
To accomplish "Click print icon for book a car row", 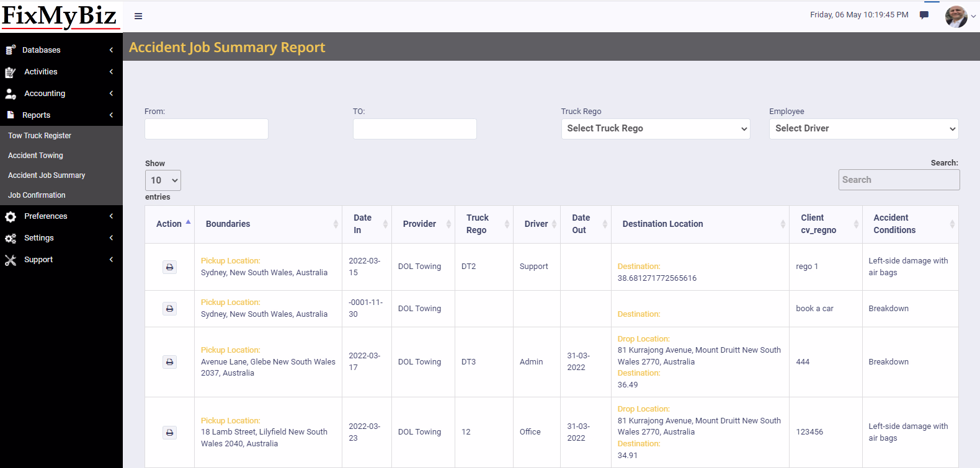I will tap(169, 309).
